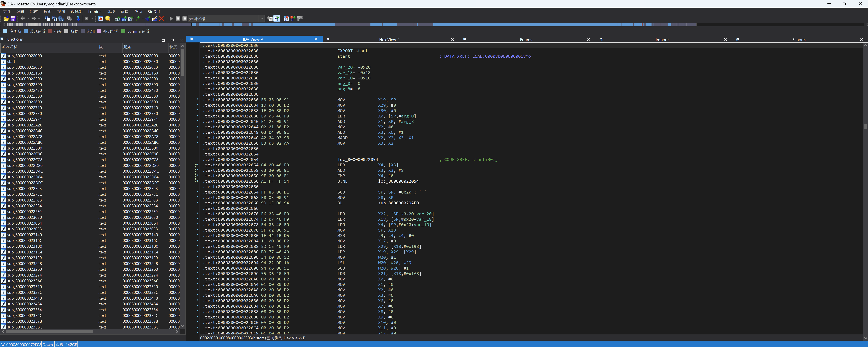
Task: Click the jump back arrow icon
Action: 23,19
